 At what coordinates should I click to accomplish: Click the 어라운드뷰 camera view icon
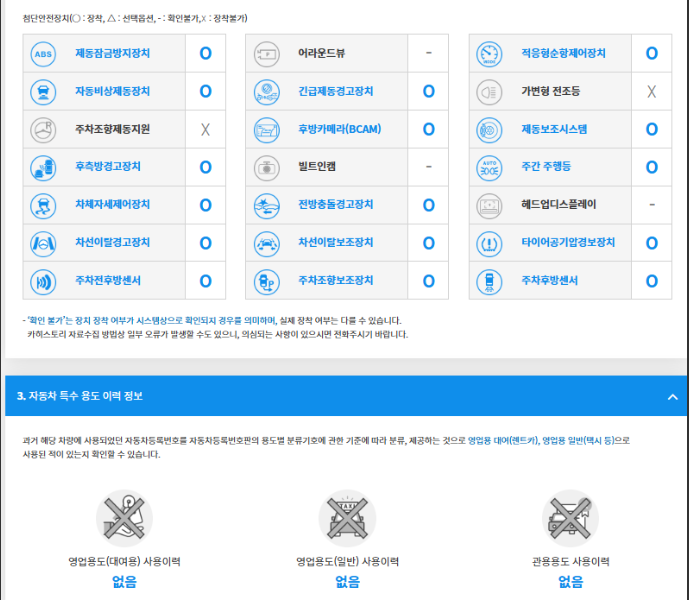tap(267, 54)
